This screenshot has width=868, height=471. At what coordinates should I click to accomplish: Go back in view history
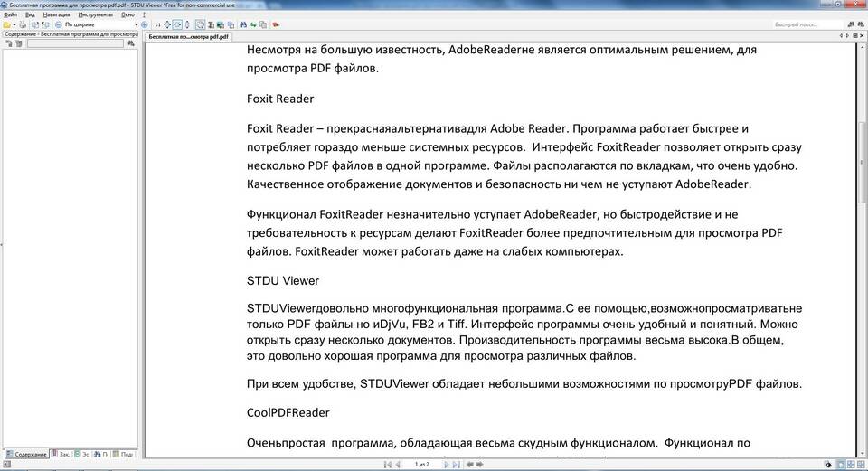(x=469, y=465)
